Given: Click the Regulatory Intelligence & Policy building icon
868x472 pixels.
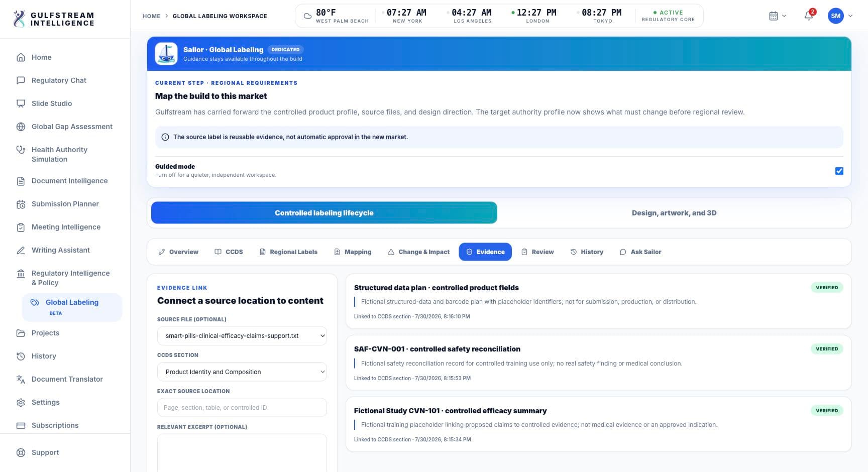Looking at the screenshot, I should [x=21, y=273].
